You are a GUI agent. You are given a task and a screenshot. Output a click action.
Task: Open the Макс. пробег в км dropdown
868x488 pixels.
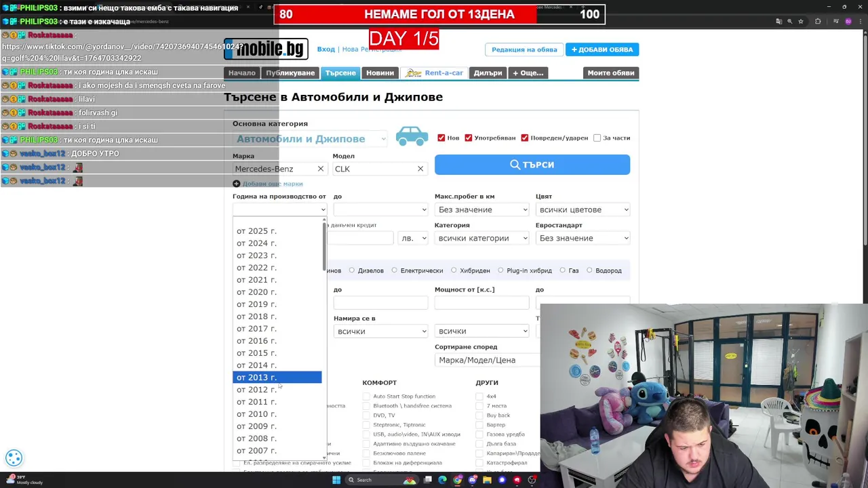(481, 209)
